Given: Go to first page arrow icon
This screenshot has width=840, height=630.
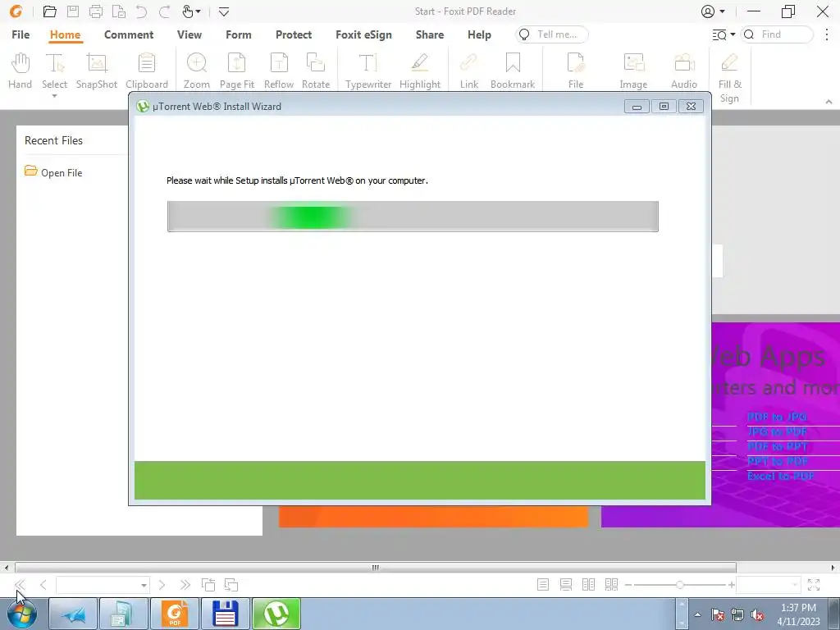Looking at the screenshot, I should click(21, 584).
